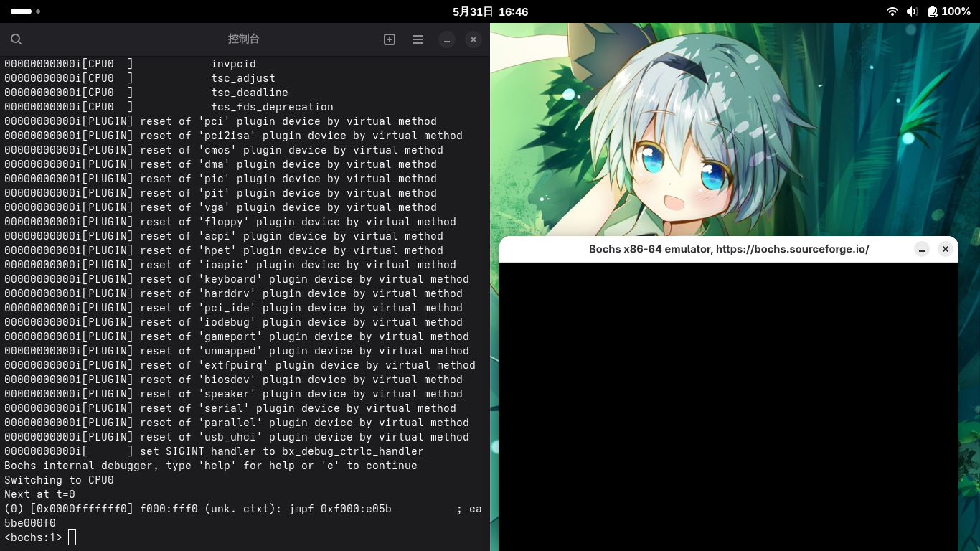This screenshot has width=980, height=551.
Task: Click the reset of 'pci_ide' line
Action: click(233, 308)
